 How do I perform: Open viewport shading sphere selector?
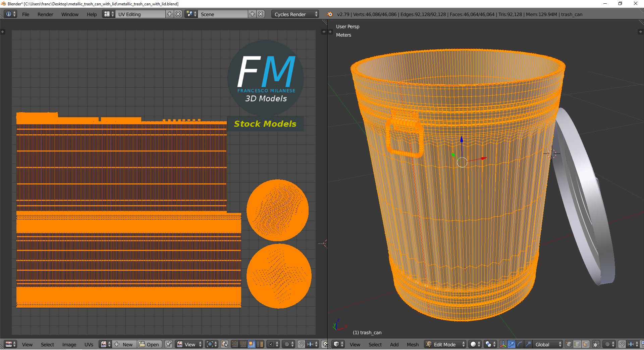[x=475, y=344]
